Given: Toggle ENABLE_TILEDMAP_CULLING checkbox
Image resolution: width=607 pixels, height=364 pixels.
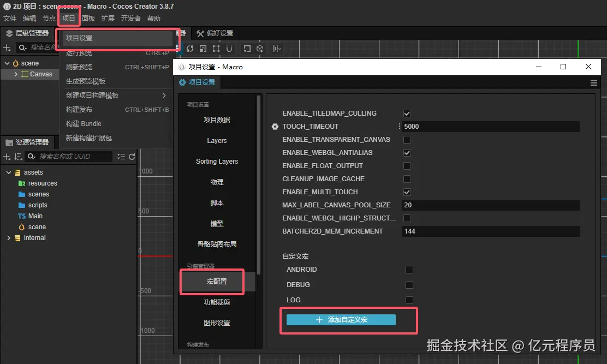Looking at the screenshot, I should 407,114.
